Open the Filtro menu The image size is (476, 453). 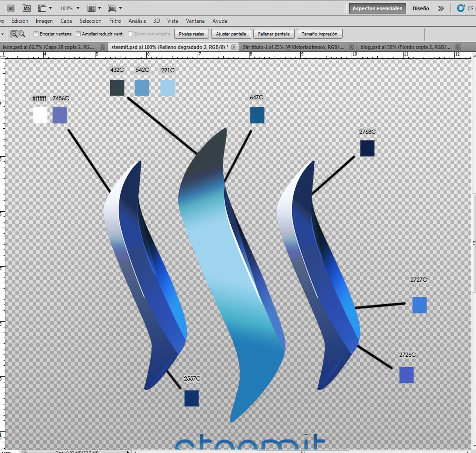(115, 21)
